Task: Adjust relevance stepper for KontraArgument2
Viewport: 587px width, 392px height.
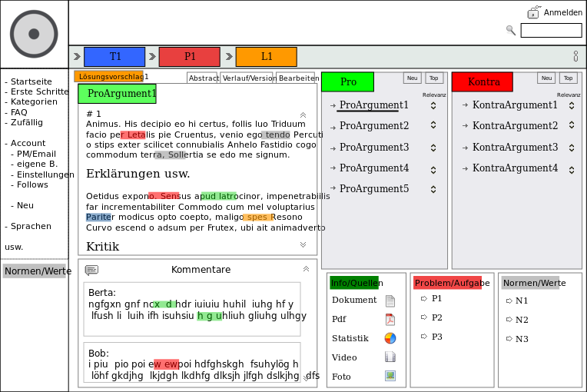Action: point(572,125)
